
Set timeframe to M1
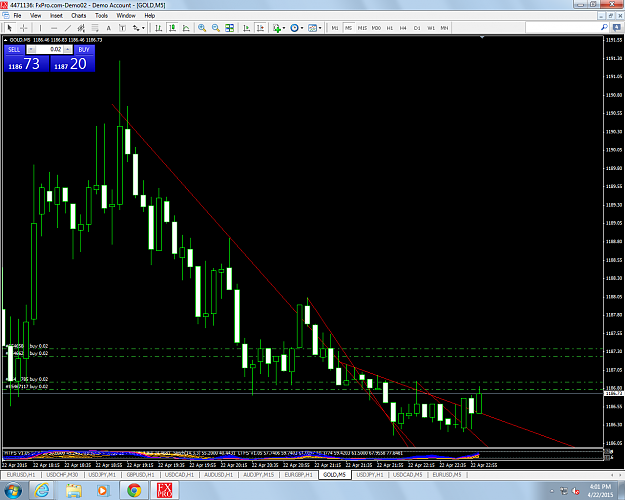tap(335, 28)
